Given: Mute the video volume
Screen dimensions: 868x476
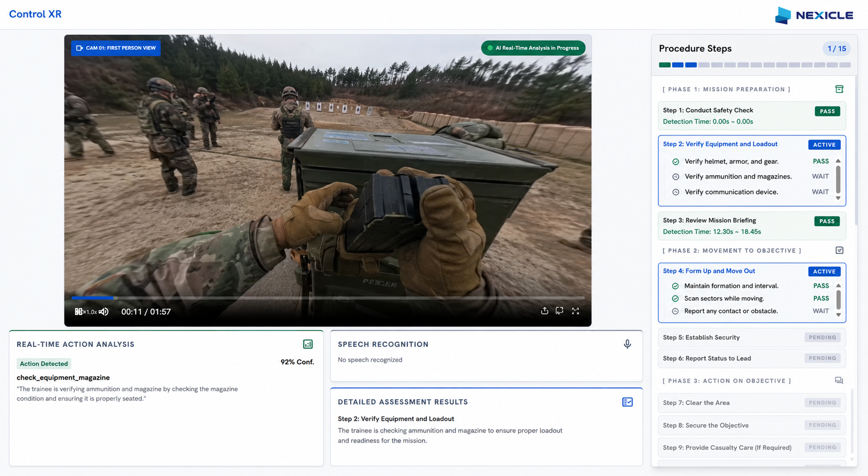Looking at the screenshot, I should click(104, 312).
